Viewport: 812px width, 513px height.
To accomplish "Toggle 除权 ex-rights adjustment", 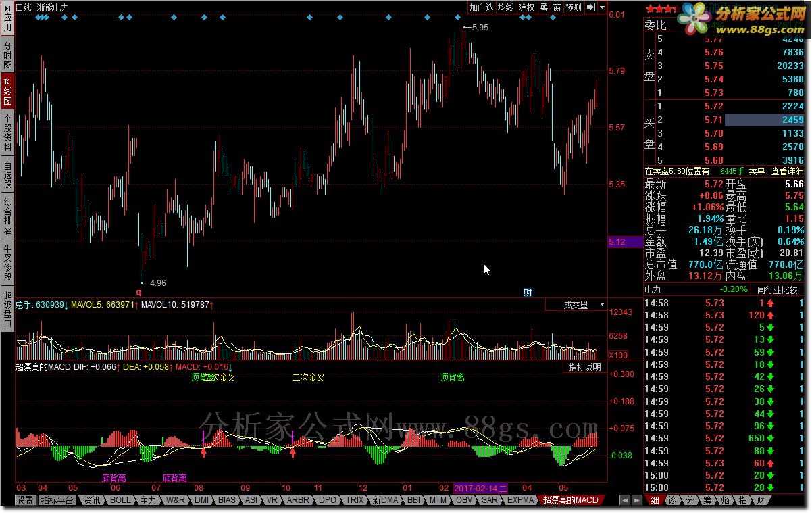I will [527, 7].
